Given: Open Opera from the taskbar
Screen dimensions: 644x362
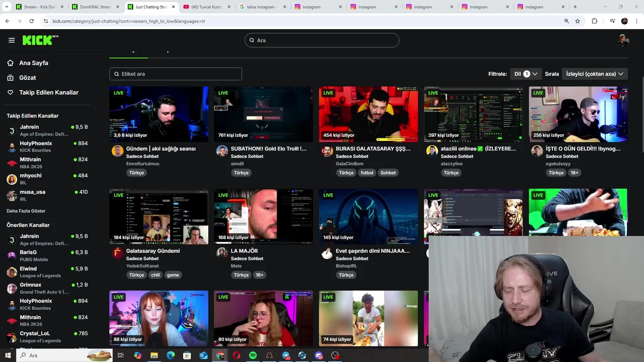Looking at the screenshot, I should point(236,355).
